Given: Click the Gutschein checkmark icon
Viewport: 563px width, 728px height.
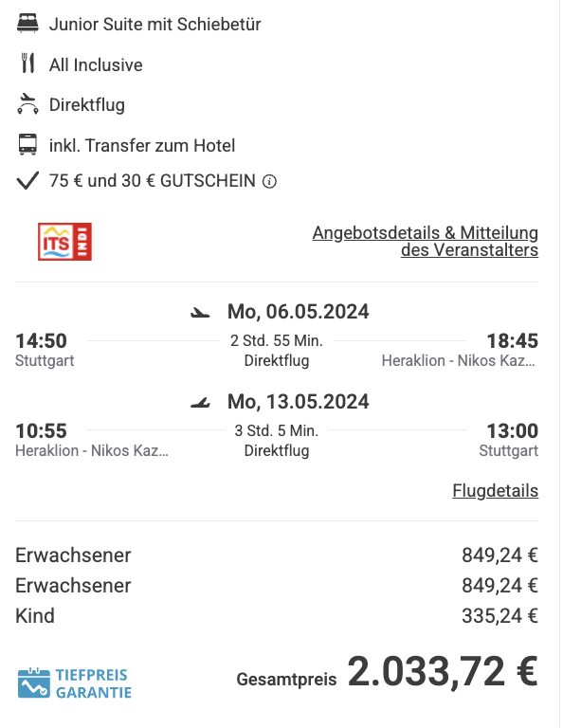Looking at the screenshot, I should point(27,180).
